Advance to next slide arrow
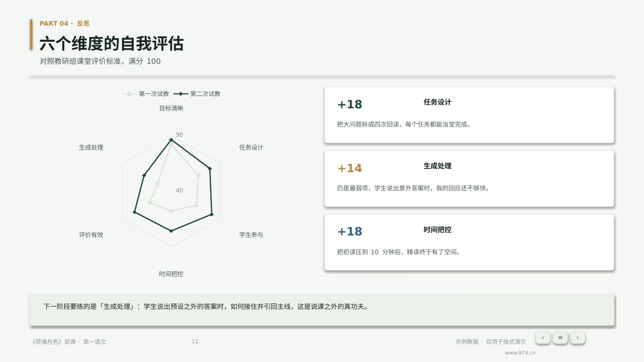The image size is (644, 362). click(577, 337)
